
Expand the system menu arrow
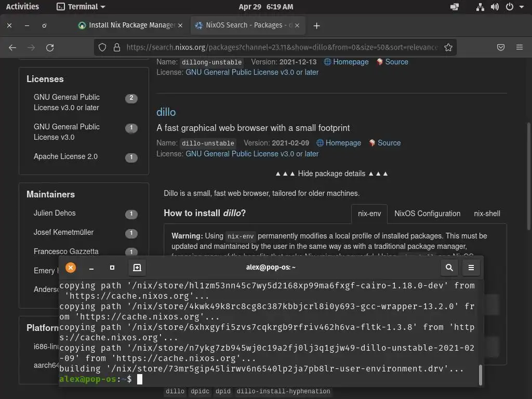(522, 7)
